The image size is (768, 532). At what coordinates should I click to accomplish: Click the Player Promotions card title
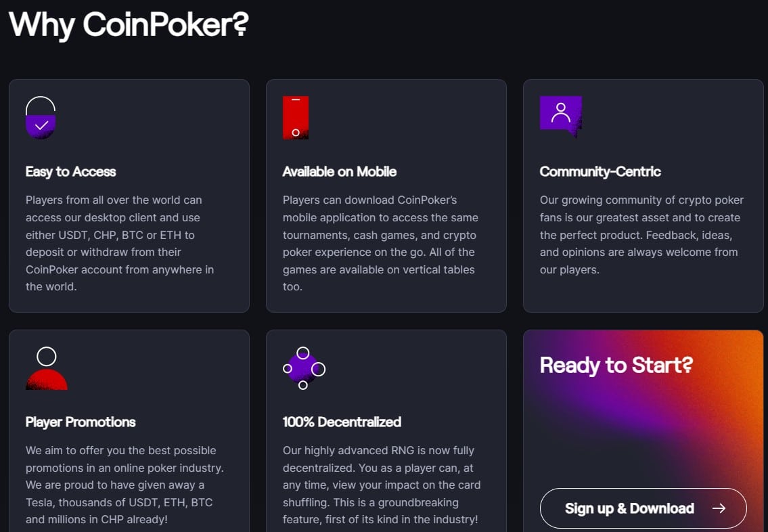pos(81,422)
